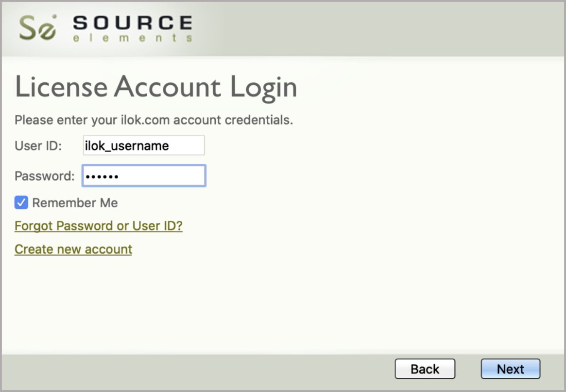The width and height of the screenshot is (566, 392).
Task: Click the 'elements' subtitle under SOURCE
Action: 133,38
